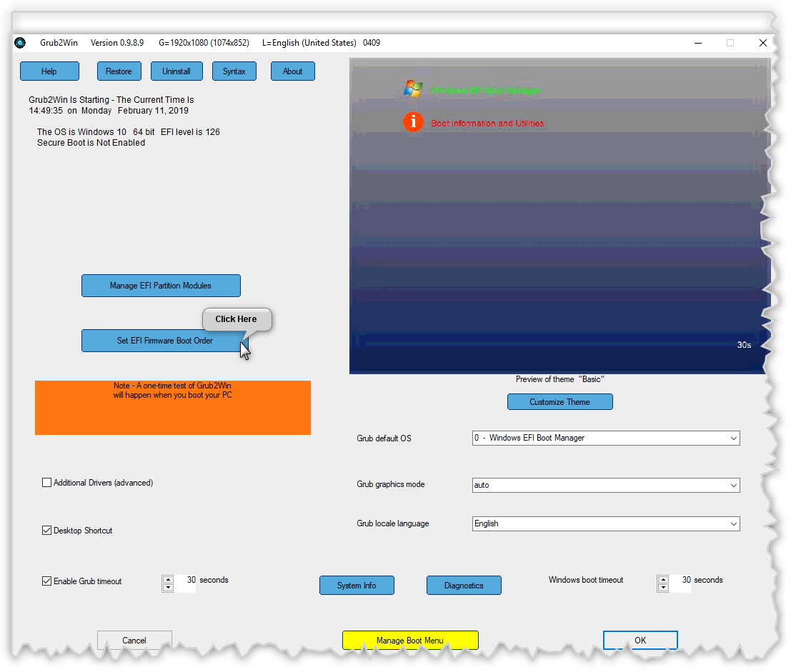Select Windows EFI Boot Manager preview entry
The image size is (791, 672).
(486, 90)
